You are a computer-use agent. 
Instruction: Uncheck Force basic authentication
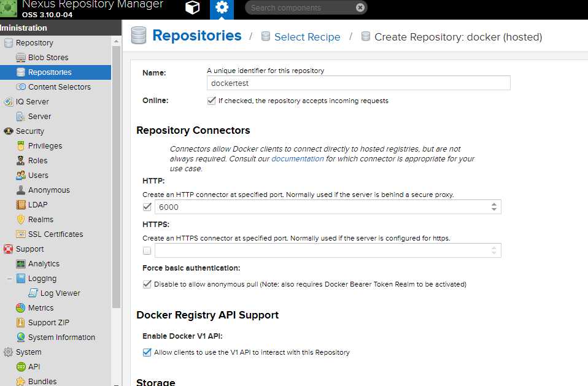147,284
